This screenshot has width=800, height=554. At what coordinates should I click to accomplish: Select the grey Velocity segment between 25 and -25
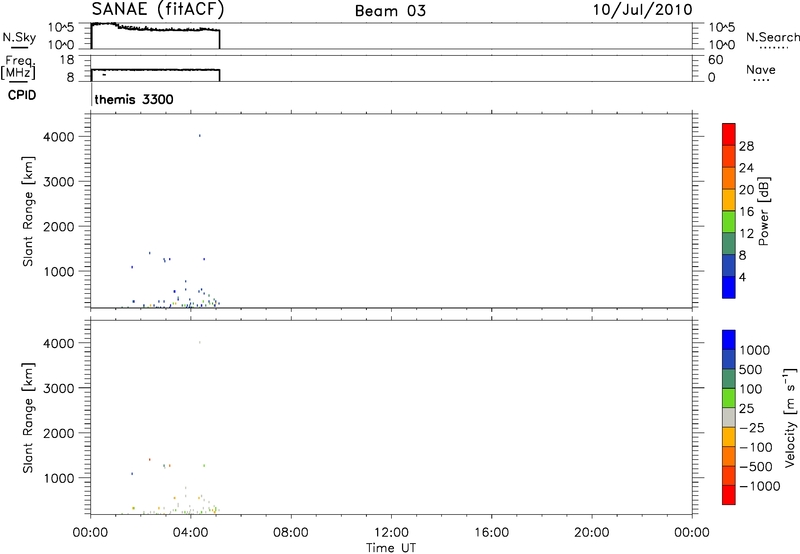(729, 418)
